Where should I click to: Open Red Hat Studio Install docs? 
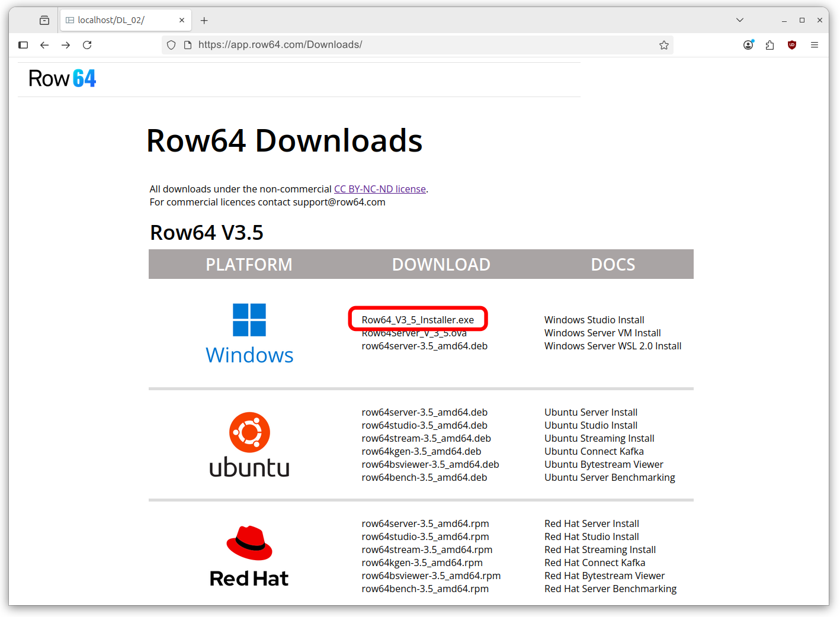592,536
